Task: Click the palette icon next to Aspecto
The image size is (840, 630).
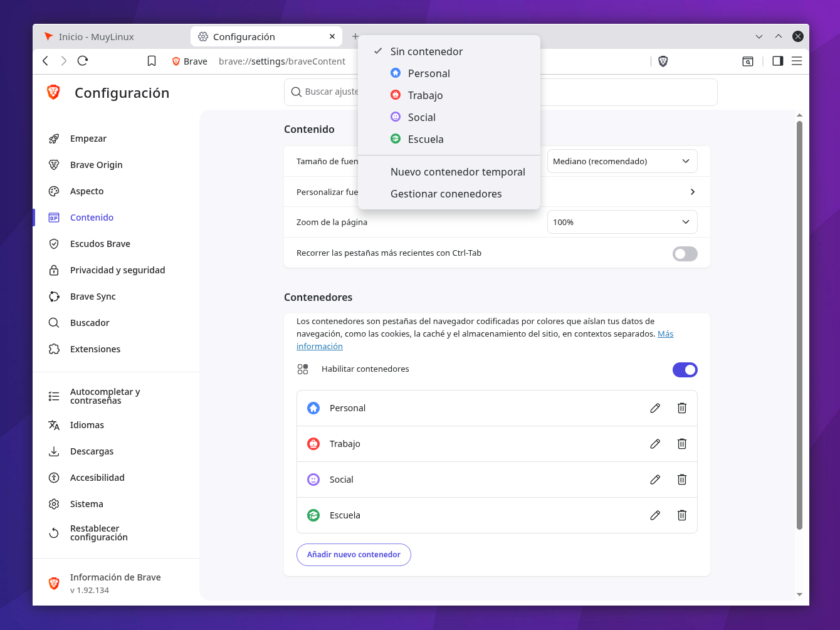Action: point(54,191)
